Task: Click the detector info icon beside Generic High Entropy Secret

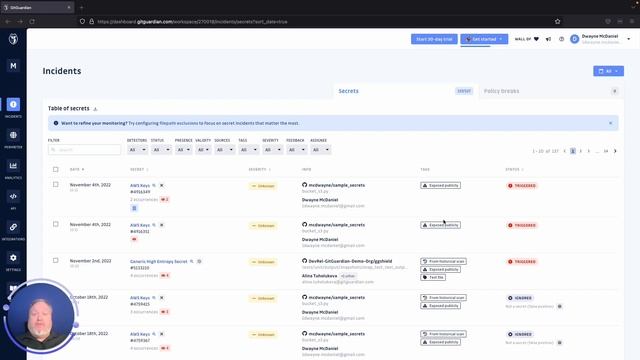Action: point(199,261)
